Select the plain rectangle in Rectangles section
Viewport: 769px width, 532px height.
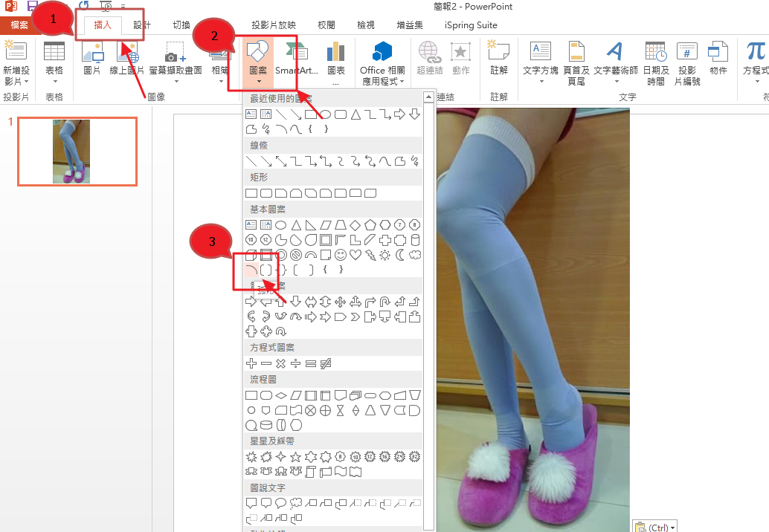(x=251, y=193)
